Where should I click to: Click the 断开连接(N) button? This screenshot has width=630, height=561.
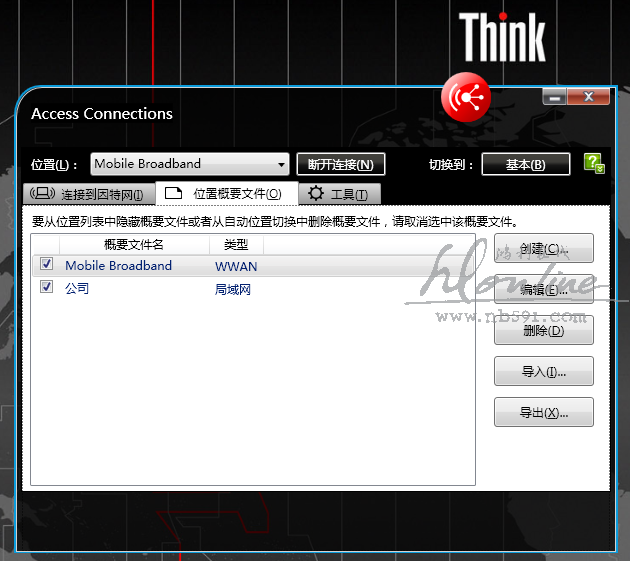[341, 164]
